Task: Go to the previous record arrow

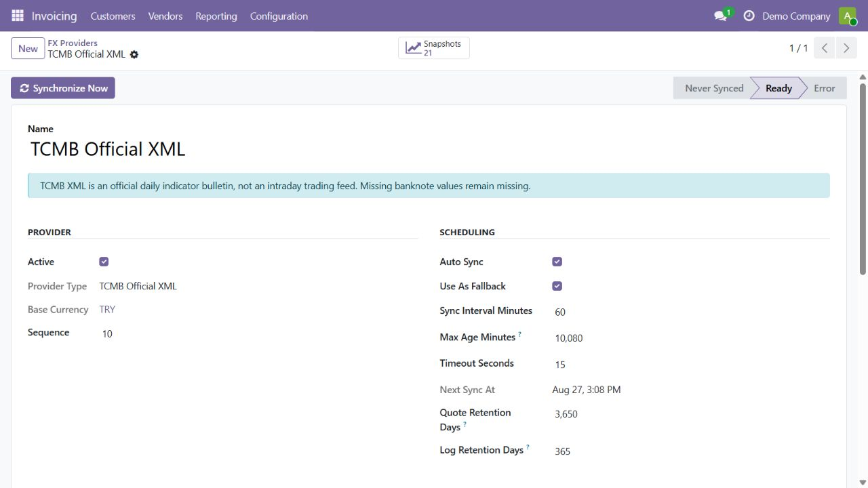Action: (825, 48)
